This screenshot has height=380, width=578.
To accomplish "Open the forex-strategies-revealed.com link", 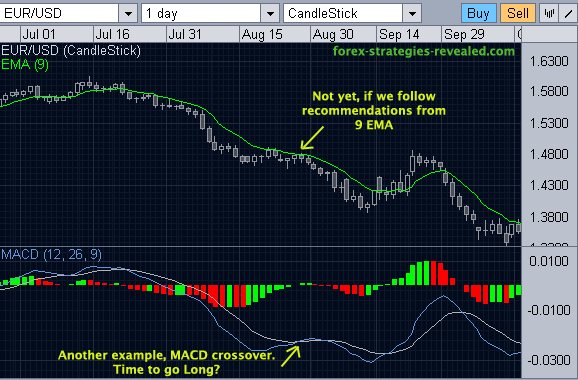I will pyautogui.click(x=424, y=51).
